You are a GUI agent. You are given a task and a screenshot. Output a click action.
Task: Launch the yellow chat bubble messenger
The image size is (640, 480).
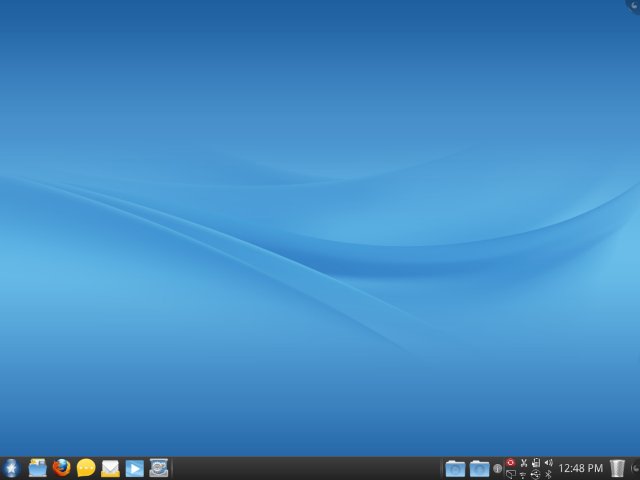tap(86, 468)
